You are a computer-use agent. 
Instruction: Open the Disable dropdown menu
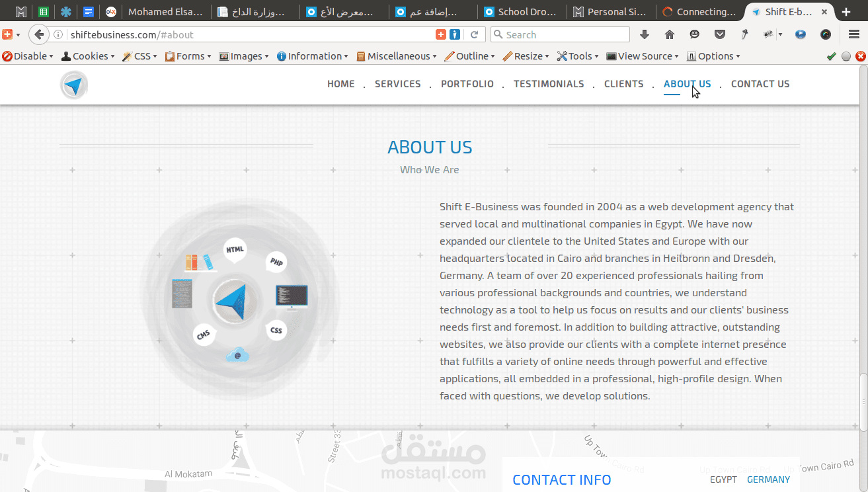(x=28, y=56)
